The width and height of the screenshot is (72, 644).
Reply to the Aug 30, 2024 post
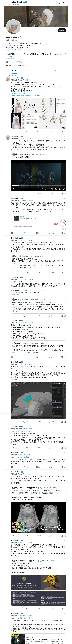click(12, 357)
